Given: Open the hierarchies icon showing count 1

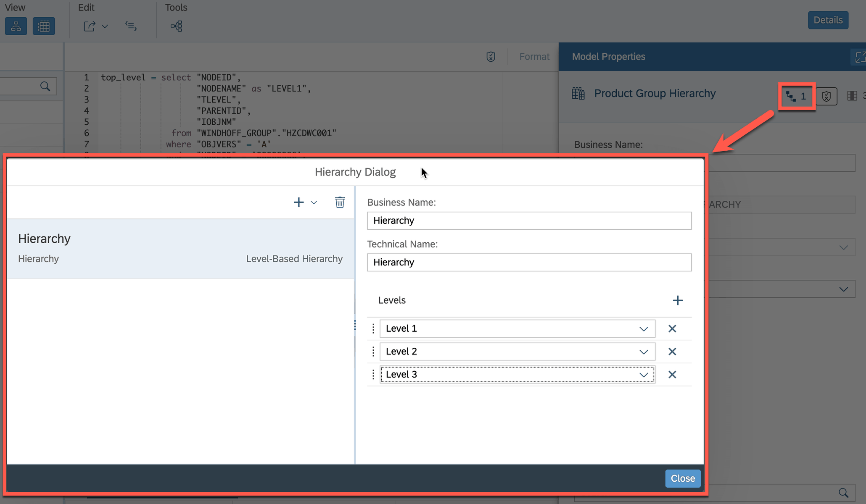Looking at the screenshot, I should pyautogui.click(x=797, y=97).
